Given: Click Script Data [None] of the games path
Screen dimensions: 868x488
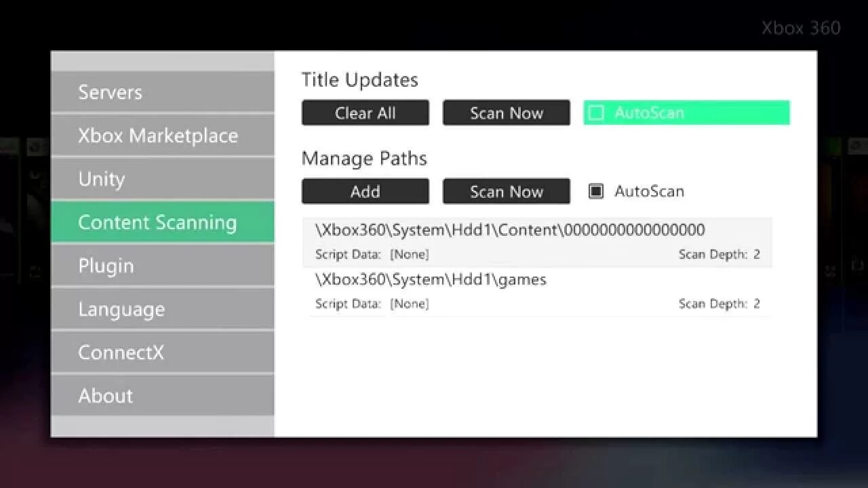Looking at the screenshot, I should click(x=372, y=304).
